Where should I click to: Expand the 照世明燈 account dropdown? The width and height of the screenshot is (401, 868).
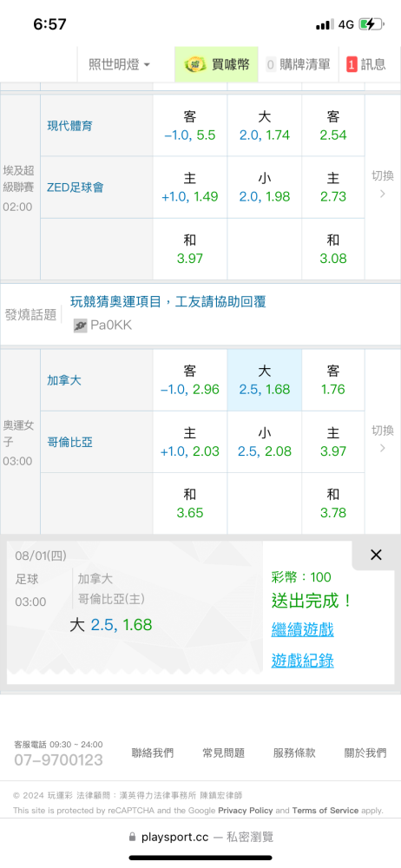(120, 64)
